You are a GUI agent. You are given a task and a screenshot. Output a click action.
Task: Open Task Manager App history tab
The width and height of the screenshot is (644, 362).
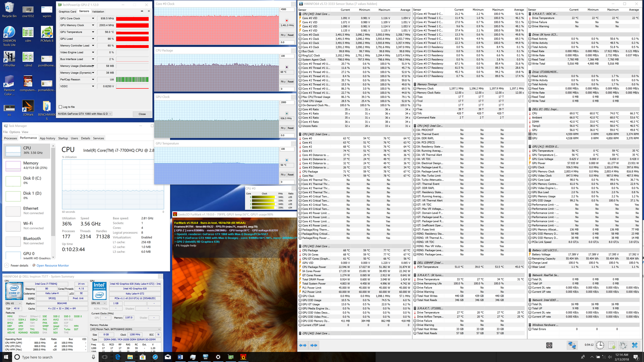(48, 138)
